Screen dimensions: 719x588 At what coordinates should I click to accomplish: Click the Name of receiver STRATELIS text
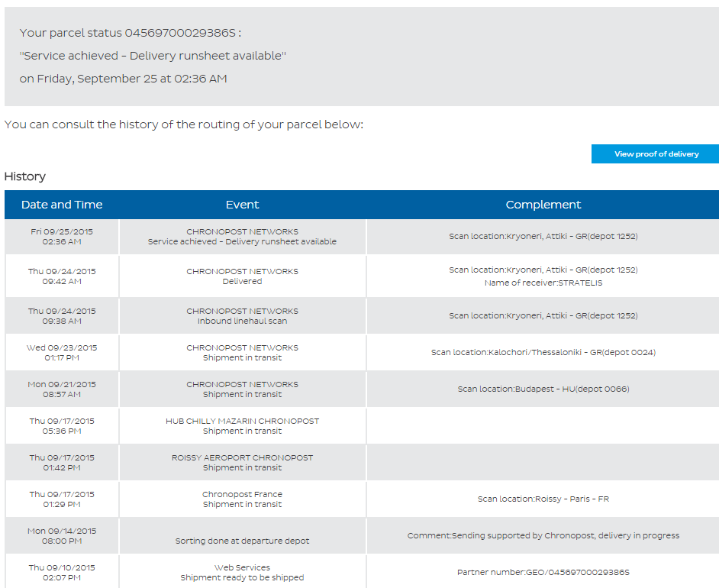pos(543,283)
